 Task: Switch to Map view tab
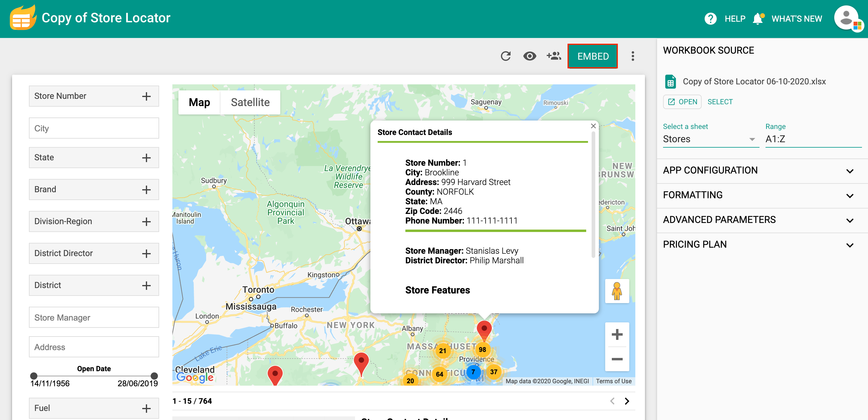(199, 102)
